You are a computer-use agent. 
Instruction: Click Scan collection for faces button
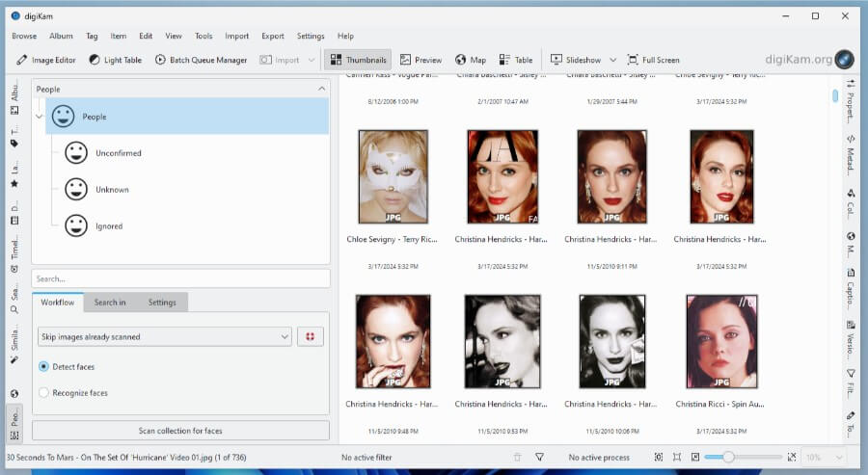coord(180,431)
